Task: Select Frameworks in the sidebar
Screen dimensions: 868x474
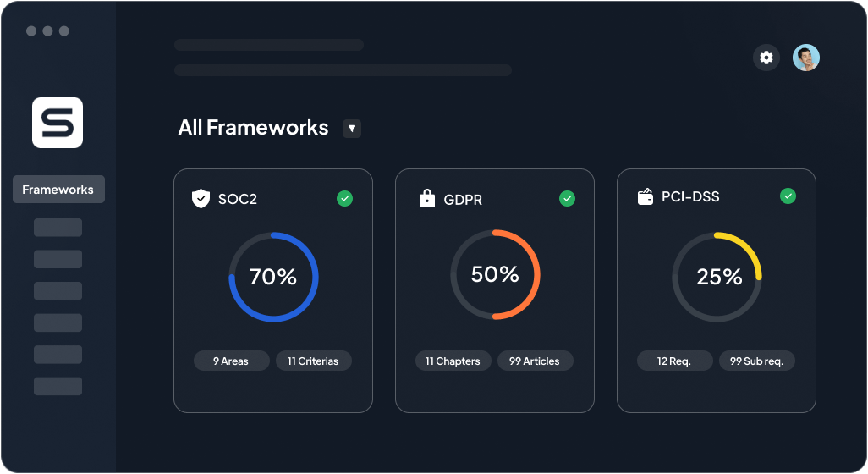Action: (x=58, y=190)
